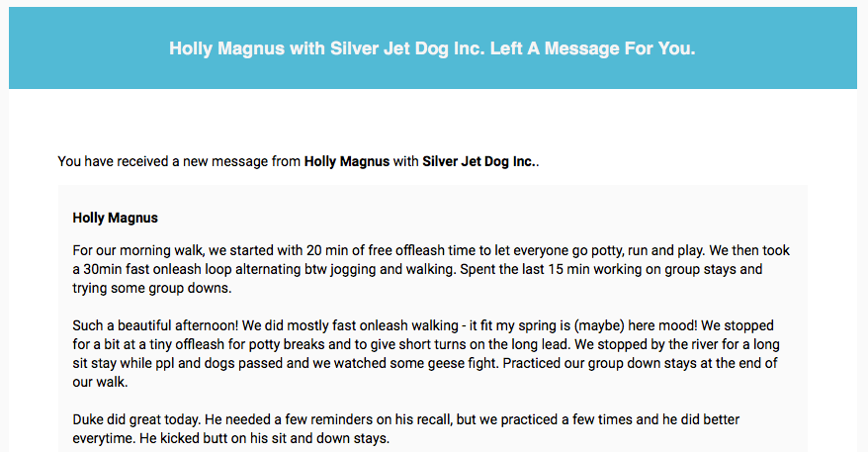
Task: Click "Left A Message For You." in the banner
Action: click(x=592, y=48)
